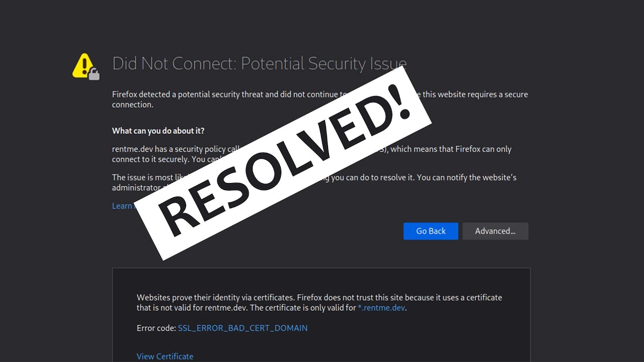This screenshot has height=362, width=644.
Task: Click the "rentme.dev has a security policy" sentence
Action: point(171,149)
